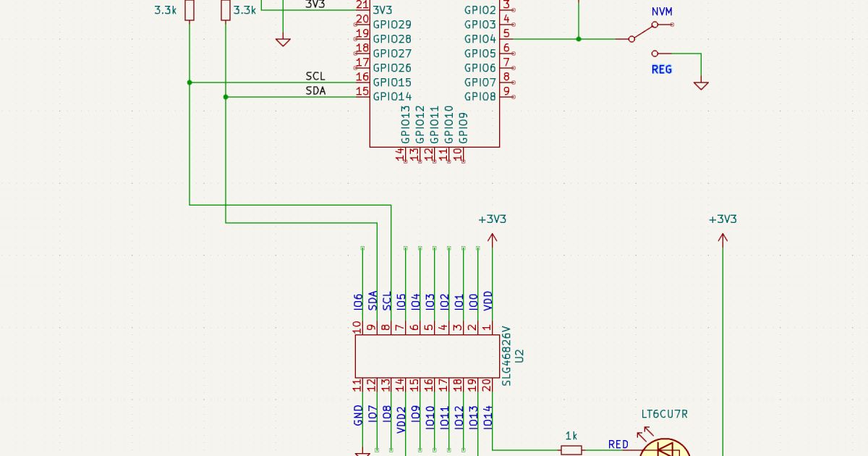Click the GPIO27 pin label
Image resolution: width=868 pixels, height=456 pixels.
[x=392, y=54]
